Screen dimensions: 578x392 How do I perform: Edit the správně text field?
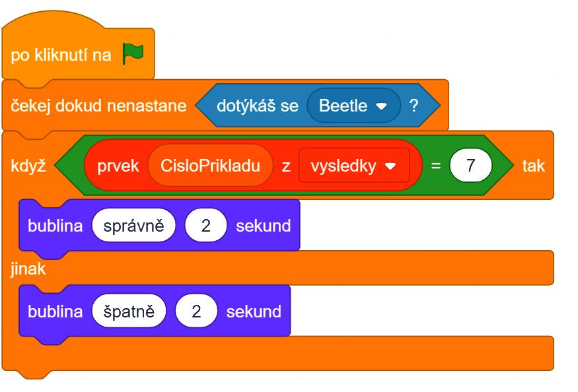[133, 226]
